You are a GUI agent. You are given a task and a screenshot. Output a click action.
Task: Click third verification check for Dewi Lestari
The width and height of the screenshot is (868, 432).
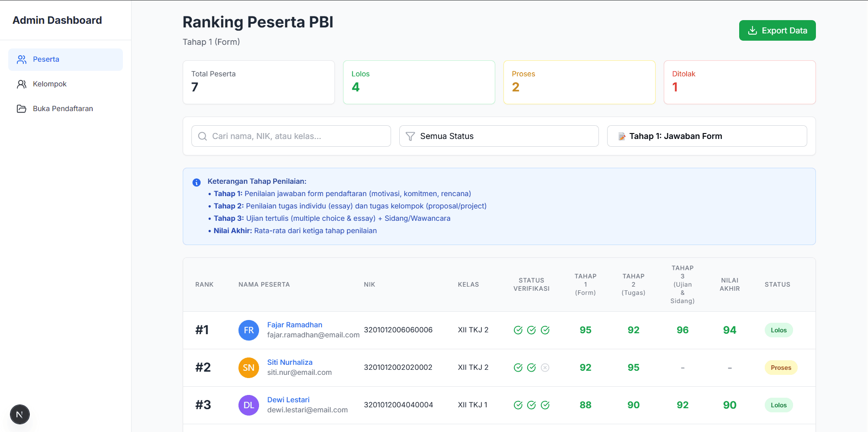pyautogui.click(x=545, y=405)
